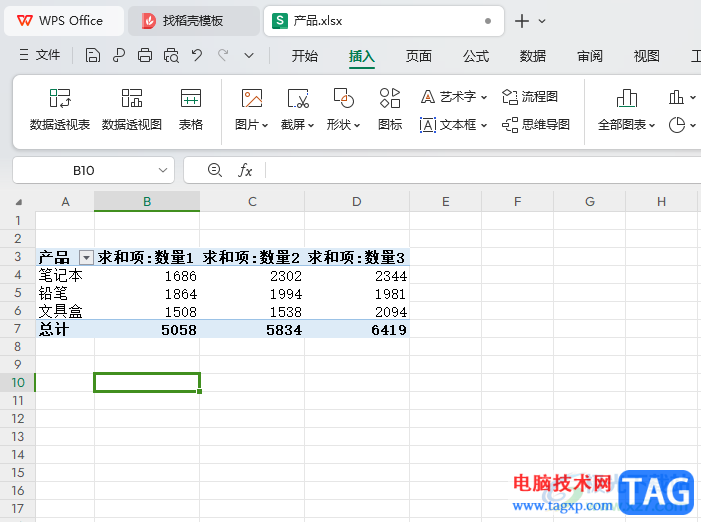
Task: Switch to the 数据 ribbon tab
Action: pos(532,56)
